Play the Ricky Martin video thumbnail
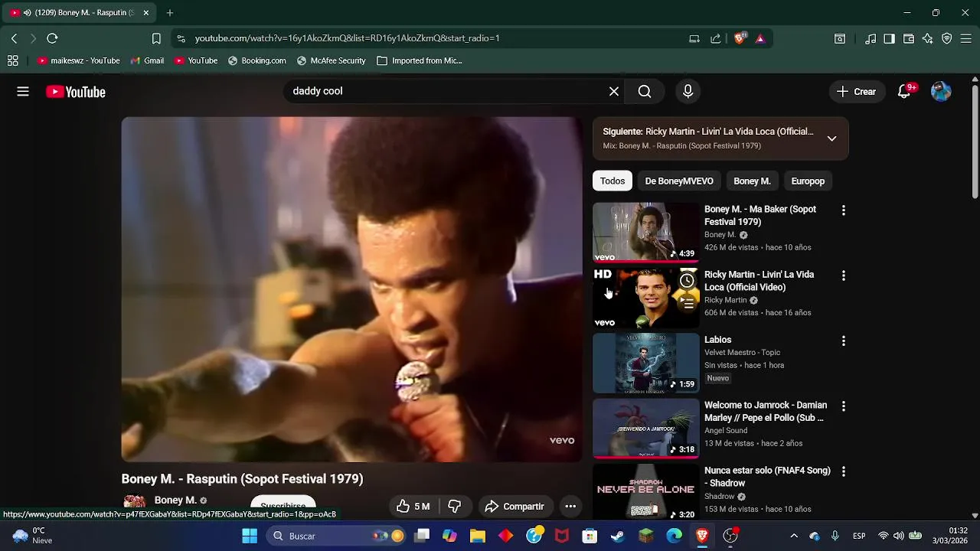The width and height of the screenshot is (980, 551). click(645, 298)
